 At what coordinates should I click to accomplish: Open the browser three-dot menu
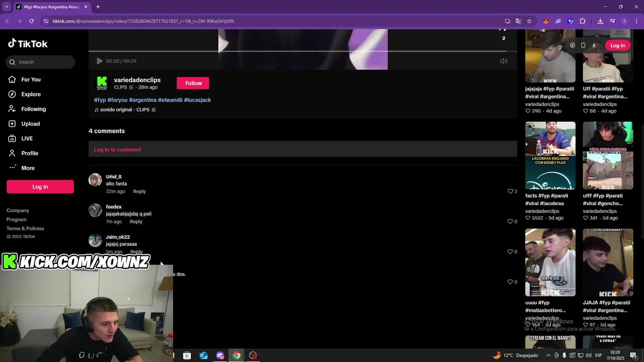637,21
